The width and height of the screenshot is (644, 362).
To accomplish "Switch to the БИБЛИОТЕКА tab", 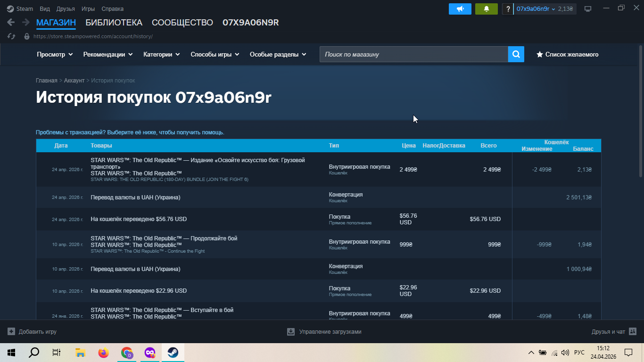I will coord(114,23).
